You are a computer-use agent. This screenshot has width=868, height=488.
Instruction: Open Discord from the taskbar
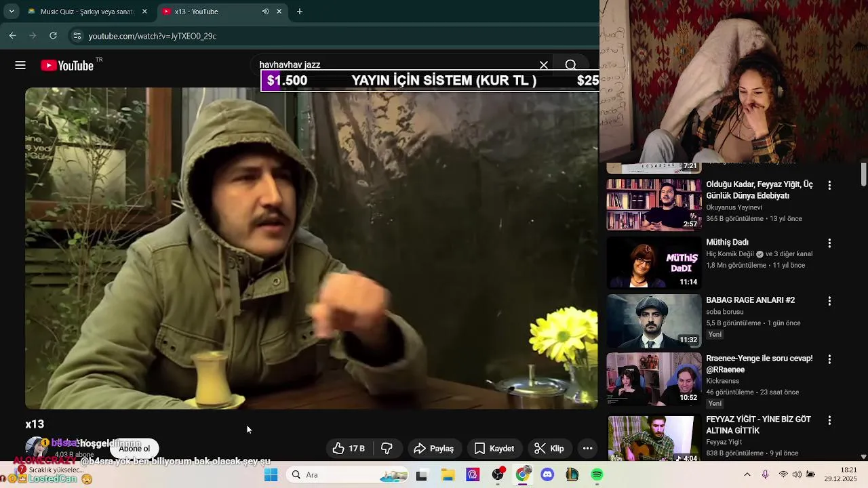tap(547, 475)
